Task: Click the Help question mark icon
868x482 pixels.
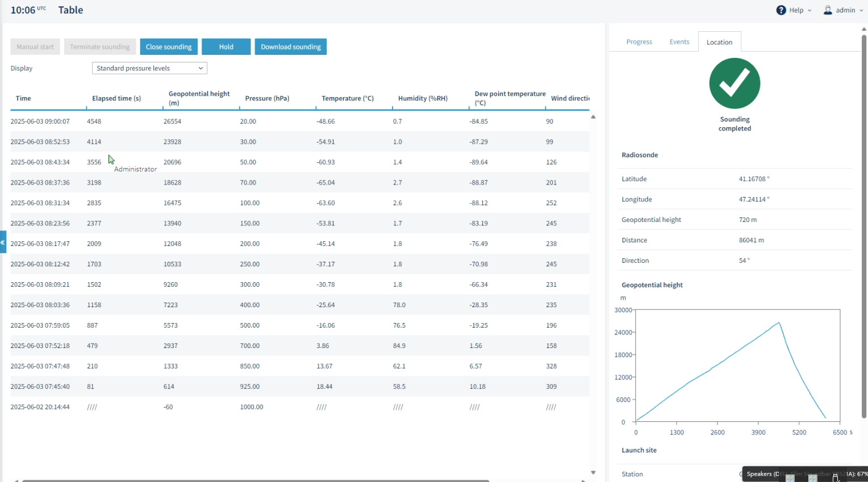Action: click(x=781, y=10)
